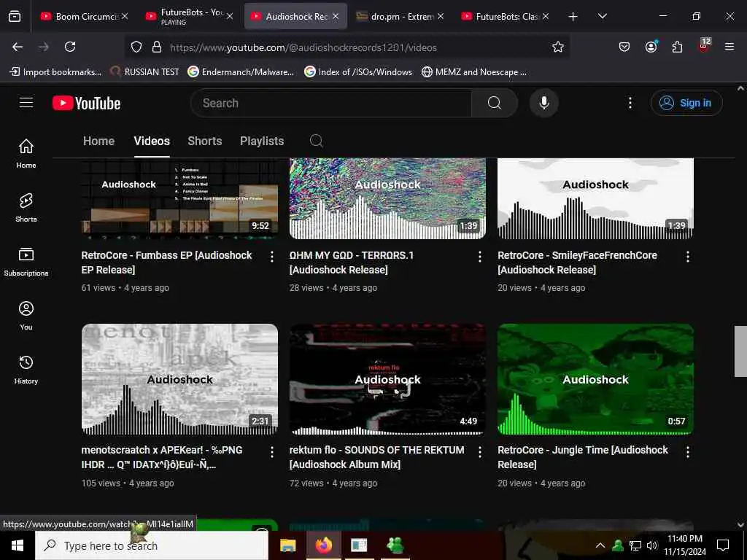Open RetroCore - Fumbass EP video title

pos(167,262)
